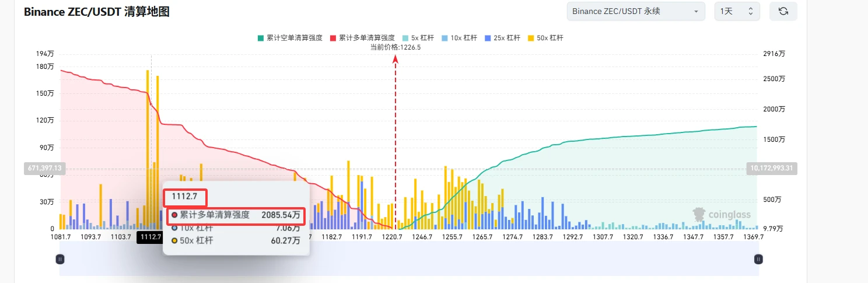Click the 1274.7 x-axis label

[512, 237]
